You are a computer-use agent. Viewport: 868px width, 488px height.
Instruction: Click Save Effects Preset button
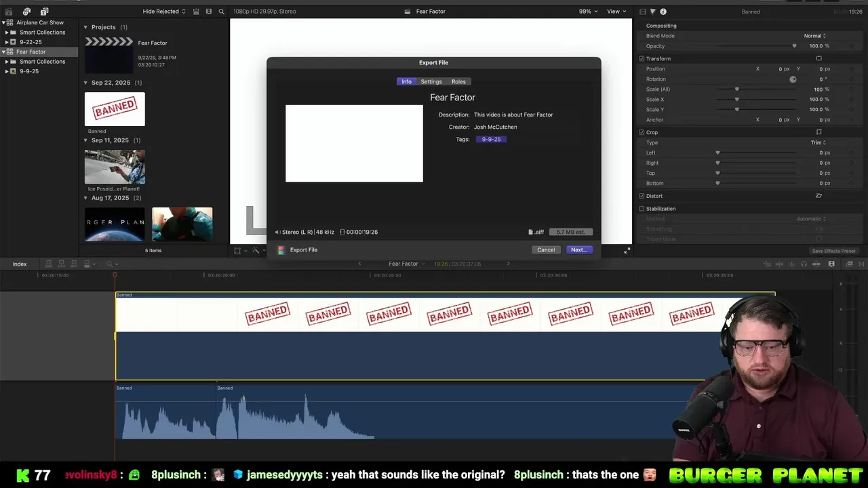click(833, 251)
